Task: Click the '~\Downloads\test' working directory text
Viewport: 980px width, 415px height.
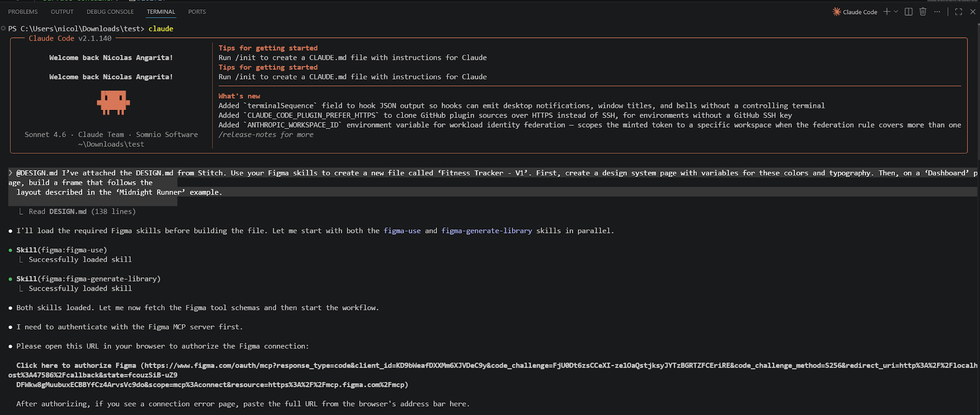Action: coord(111,144)
